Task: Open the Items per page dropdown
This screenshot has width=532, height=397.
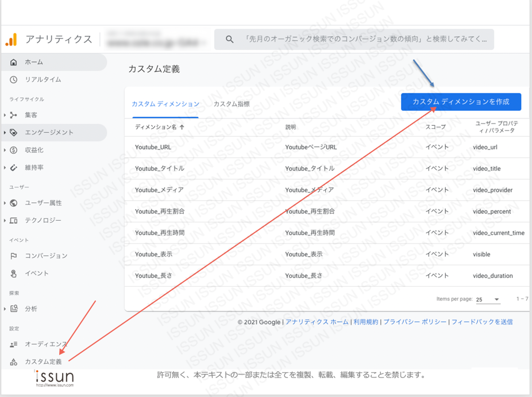Action: [x=488, y=299]
